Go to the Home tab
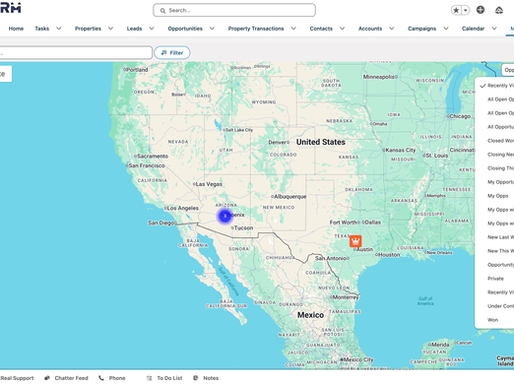514x386 pixels. [16, 29]
